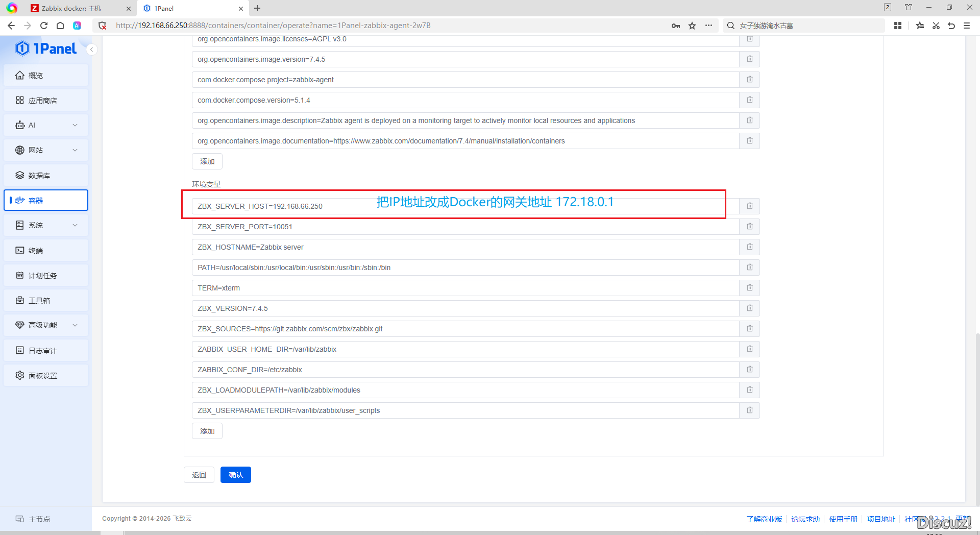This screenshot has width=980, height=535.
Task: Open the 工具箱 toolbox
Action: coord(46,300)
